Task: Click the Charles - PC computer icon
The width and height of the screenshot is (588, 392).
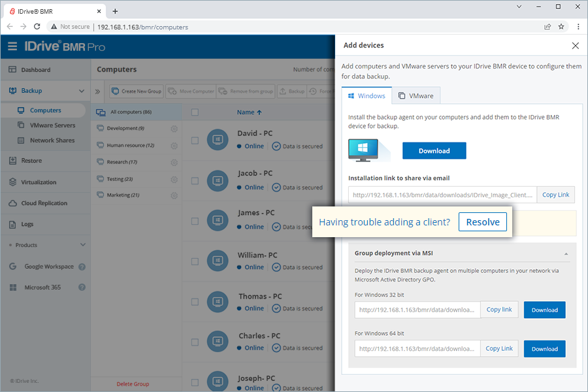Action: [x=218, y=341]
